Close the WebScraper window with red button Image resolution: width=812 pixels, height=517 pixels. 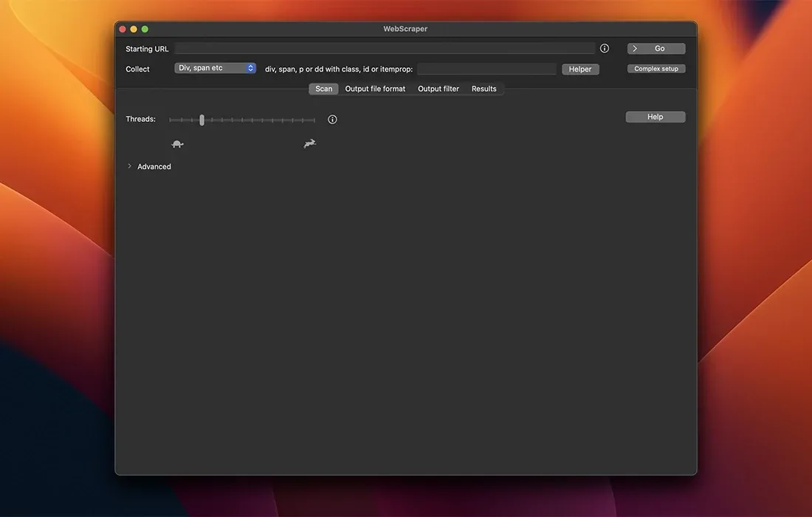tap(123, 29)
